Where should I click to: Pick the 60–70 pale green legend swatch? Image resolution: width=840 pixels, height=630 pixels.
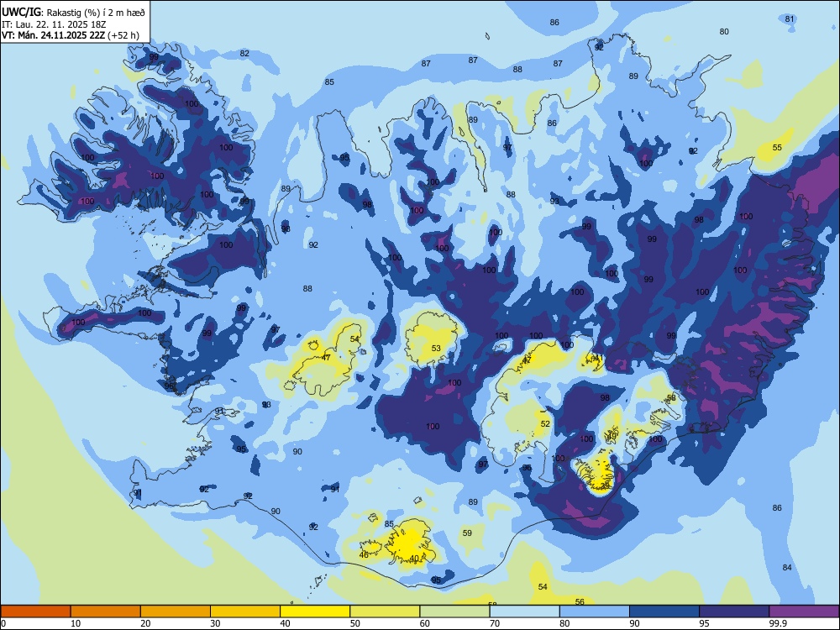pos(454,612)
